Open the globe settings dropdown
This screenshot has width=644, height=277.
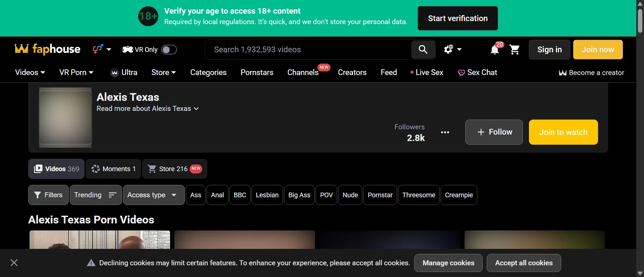453,50
